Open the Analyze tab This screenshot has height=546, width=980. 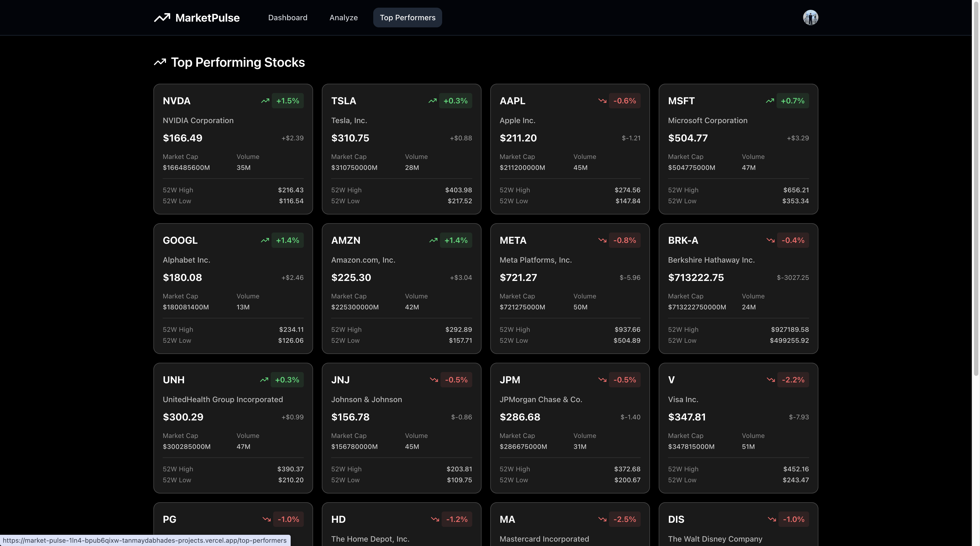click(343, 18)
